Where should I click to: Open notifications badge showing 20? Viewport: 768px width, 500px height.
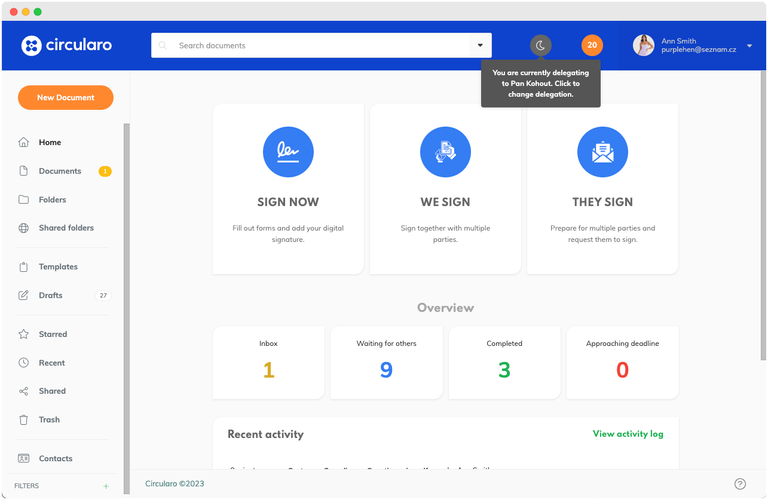pos(592,45)
